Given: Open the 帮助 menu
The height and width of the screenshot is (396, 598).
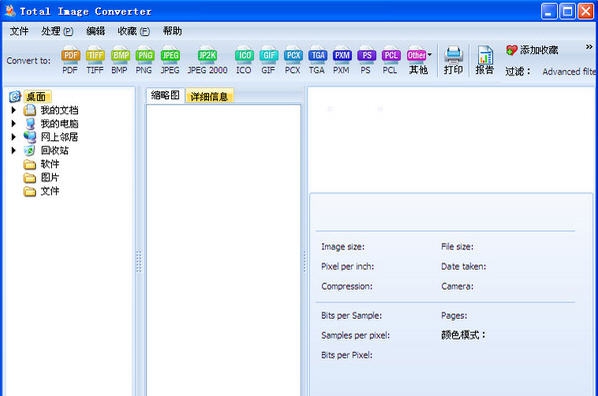Looking at the screenshot, I should tap(172, 31).
